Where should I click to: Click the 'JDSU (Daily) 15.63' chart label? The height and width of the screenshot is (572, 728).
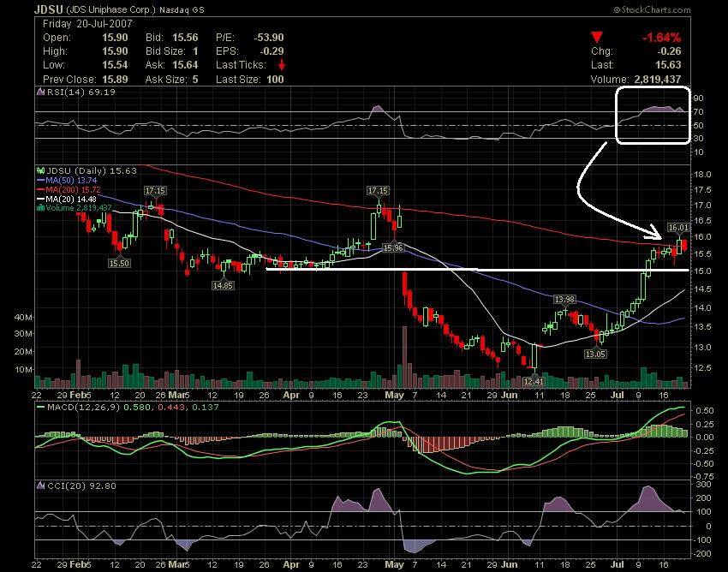[92, 170]
